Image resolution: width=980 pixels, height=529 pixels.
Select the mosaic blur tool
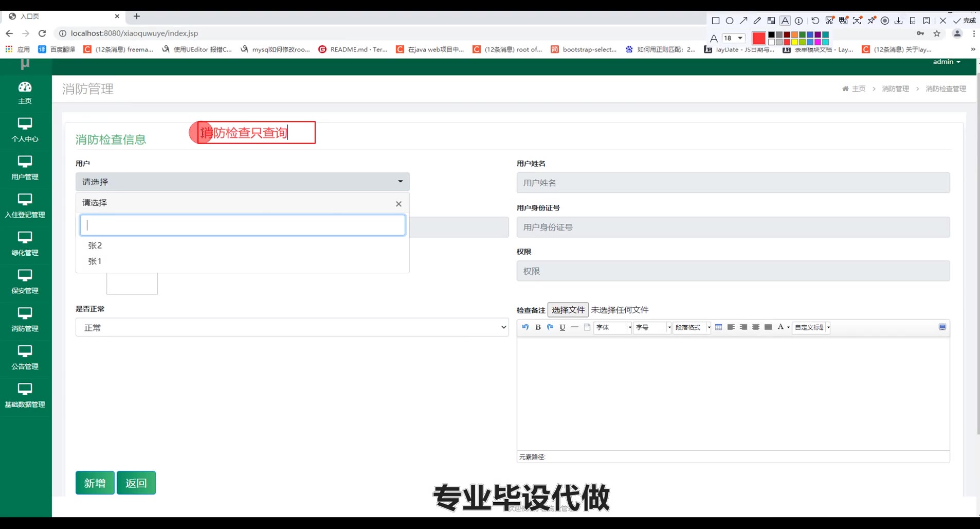coord(771,21)
